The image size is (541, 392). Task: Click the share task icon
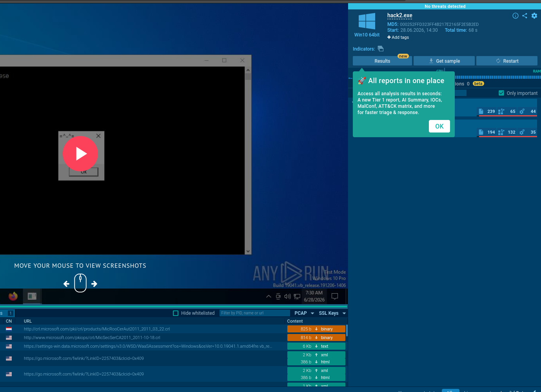coord(525,16)
